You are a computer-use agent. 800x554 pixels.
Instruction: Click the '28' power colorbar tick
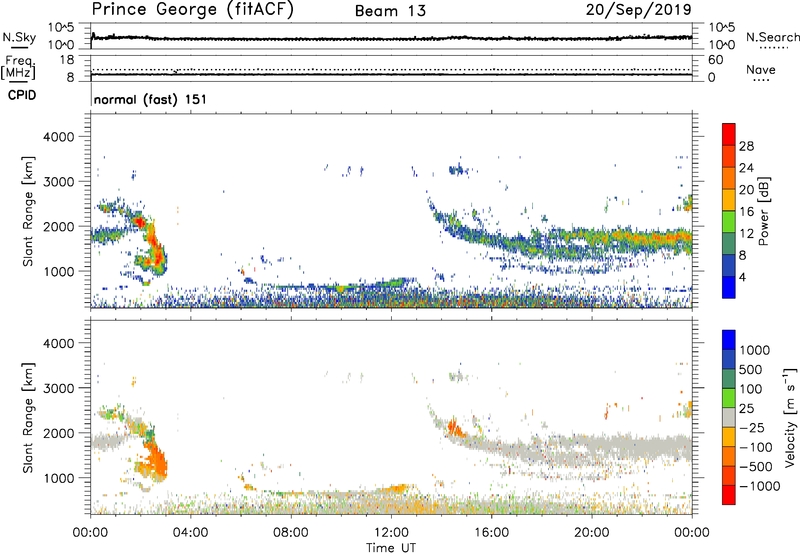(x=746, y=146)
